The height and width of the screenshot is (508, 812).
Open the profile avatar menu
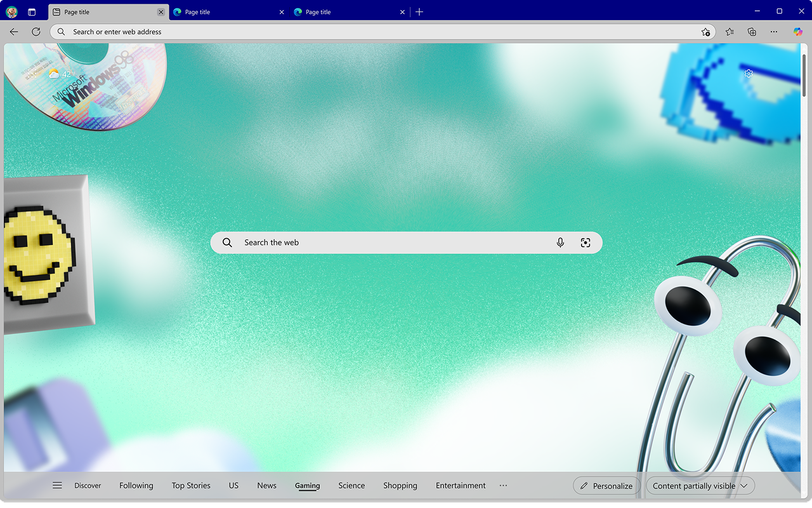(11, 12)
